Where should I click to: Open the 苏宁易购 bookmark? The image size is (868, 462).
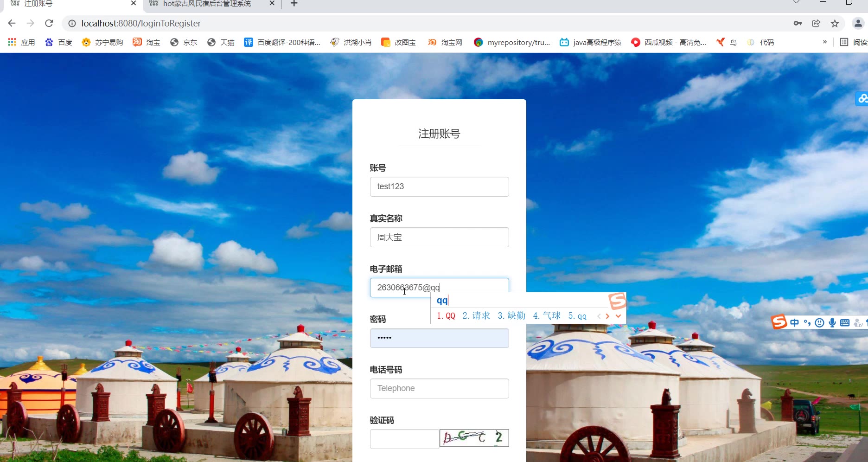pyautogui.click(x=102, y=42)
